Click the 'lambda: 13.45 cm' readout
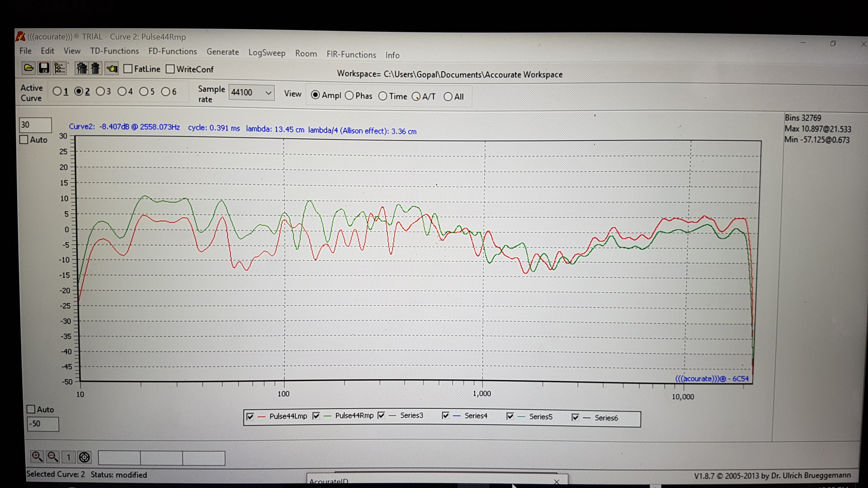 (x=275, y=129)
